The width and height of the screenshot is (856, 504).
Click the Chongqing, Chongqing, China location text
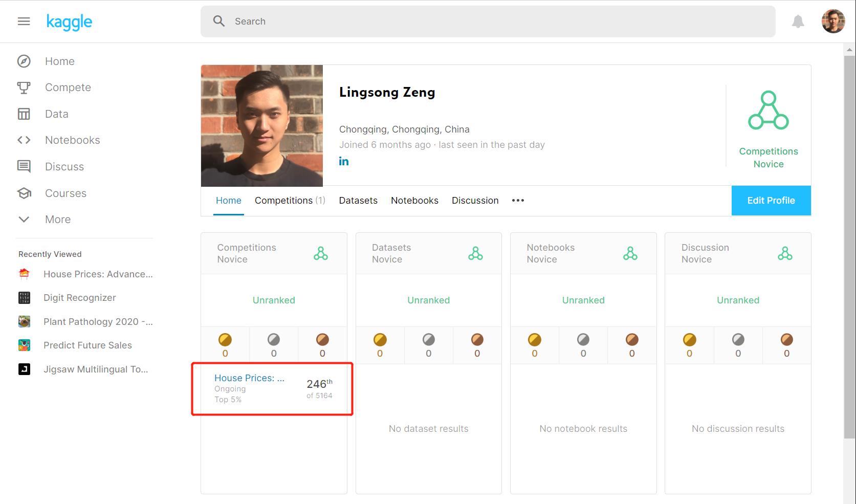[404, 129]
